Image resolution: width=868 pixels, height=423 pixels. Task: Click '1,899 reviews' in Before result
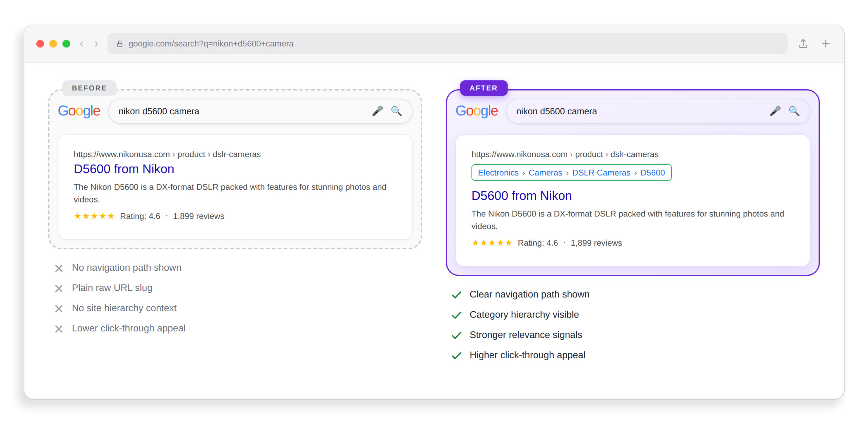click(x=199, y=216)
